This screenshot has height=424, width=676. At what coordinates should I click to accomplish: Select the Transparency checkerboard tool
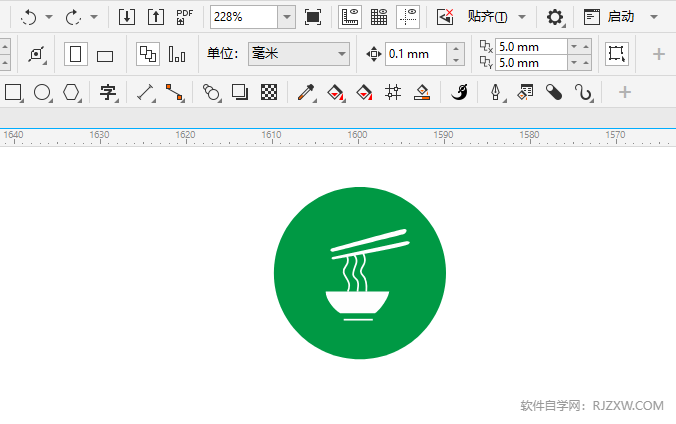pyautogui.click(x=268, y=93)
